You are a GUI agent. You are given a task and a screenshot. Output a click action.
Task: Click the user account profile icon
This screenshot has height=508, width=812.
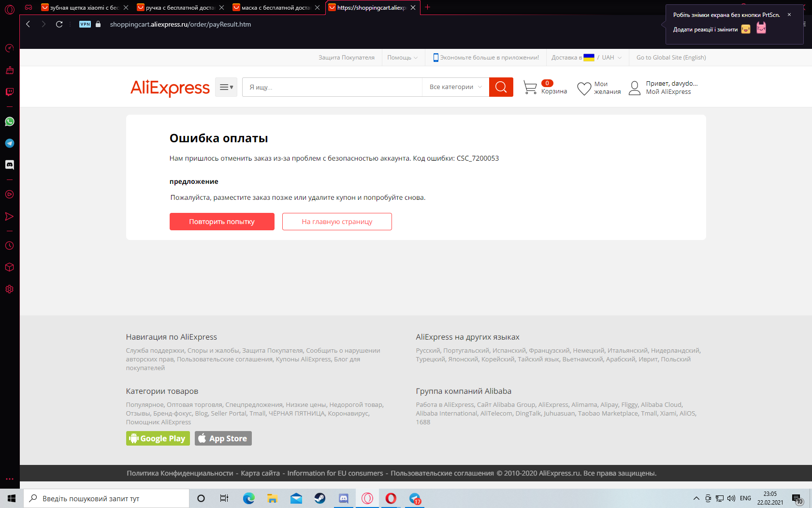[x=635, y=88]
